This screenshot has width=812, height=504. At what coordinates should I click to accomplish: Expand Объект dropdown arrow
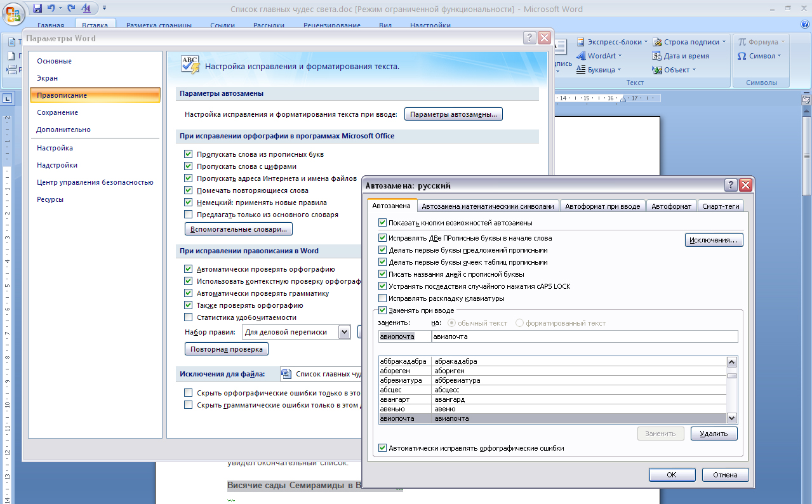[694, 70]
